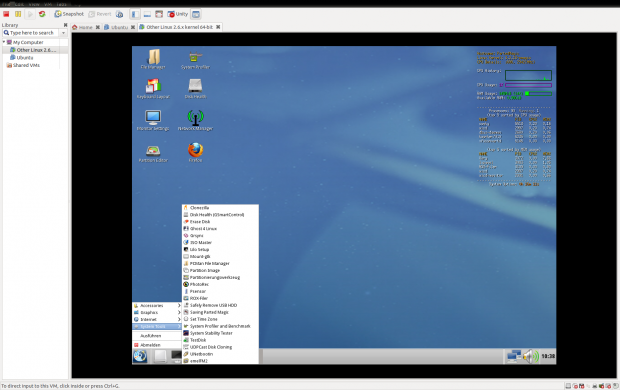
Task: Expand the Accessories submenu
Action: [157, 306]
